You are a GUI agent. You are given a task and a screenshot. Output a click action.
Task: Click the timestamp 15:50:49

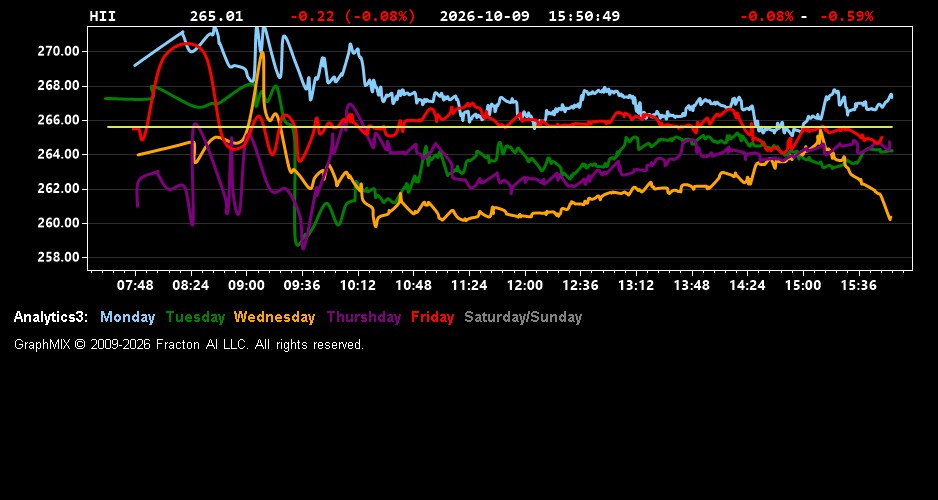click(584, 16)
